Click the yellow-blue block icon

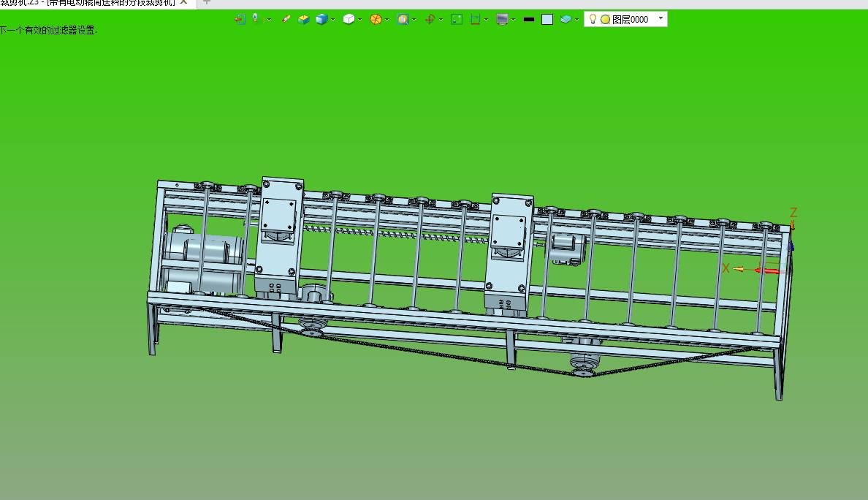click(x=303, y=20)
